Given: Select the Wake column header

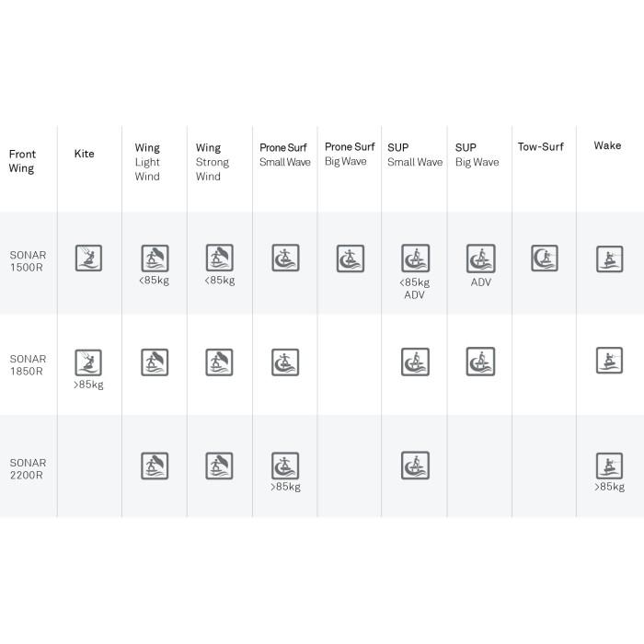Looking at the screenshot, I should (607, 145).
